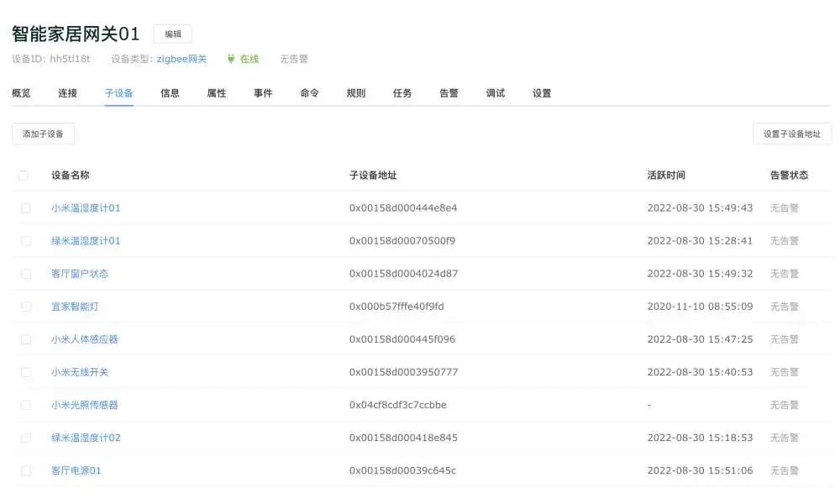Select the checkbox for 小米无线开关
The height and width of the screenshot is (504, 840).
tap(26, 372)
